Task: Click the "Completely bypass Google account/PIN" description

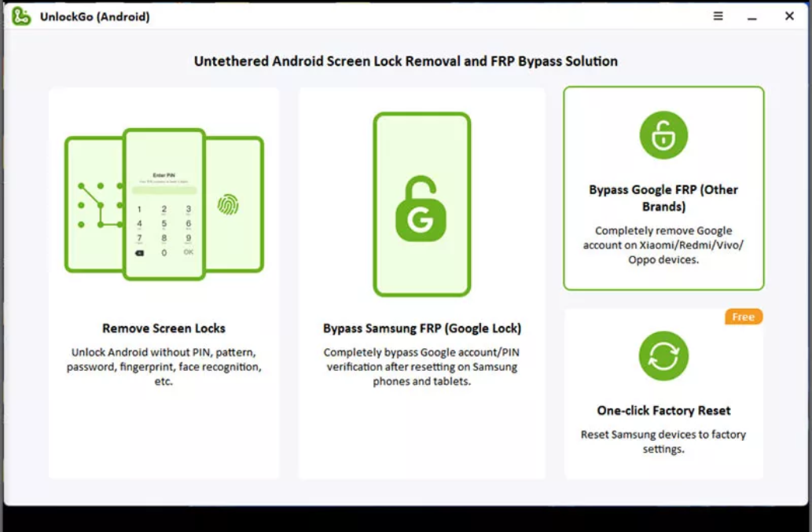Action: [421, 366]
